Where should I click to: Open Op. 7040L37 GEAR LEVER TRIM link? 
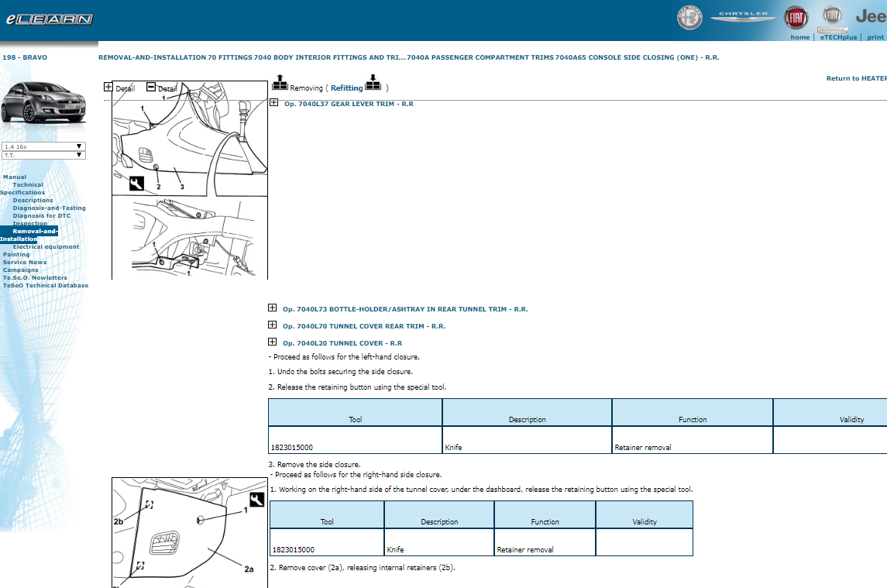point(349,104)
